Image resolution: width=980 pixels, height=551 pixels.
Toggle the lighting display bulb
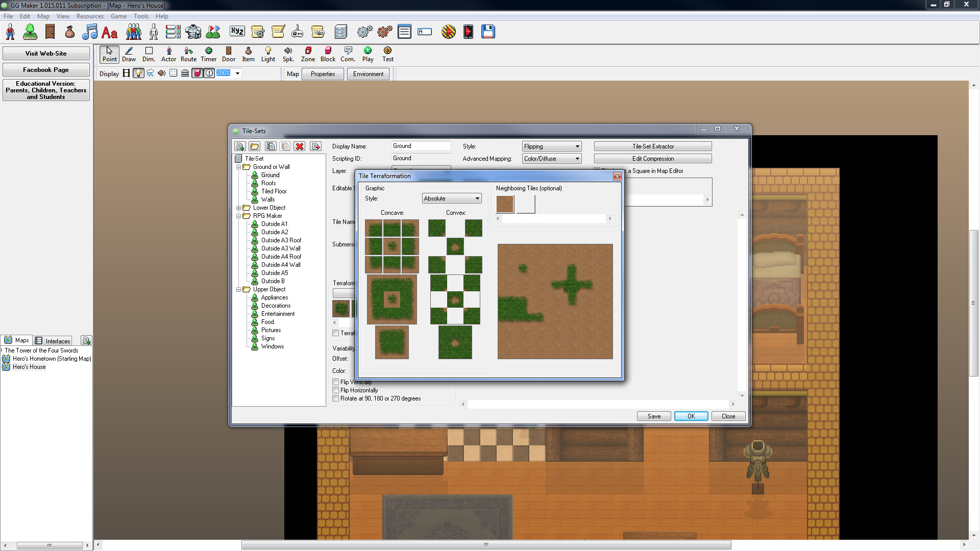click(x=138, y=73)
